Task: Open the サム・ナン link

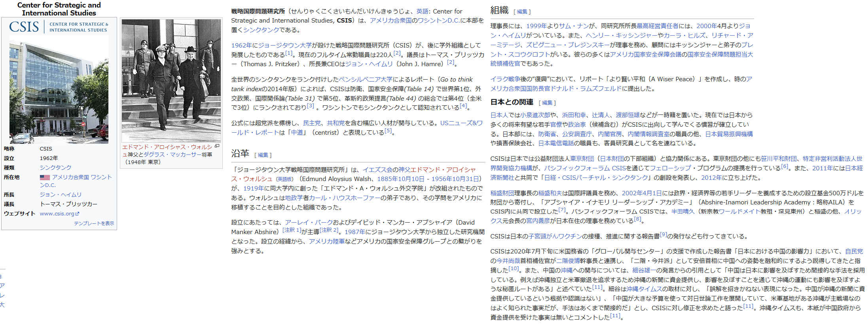Action: [574, 26]
